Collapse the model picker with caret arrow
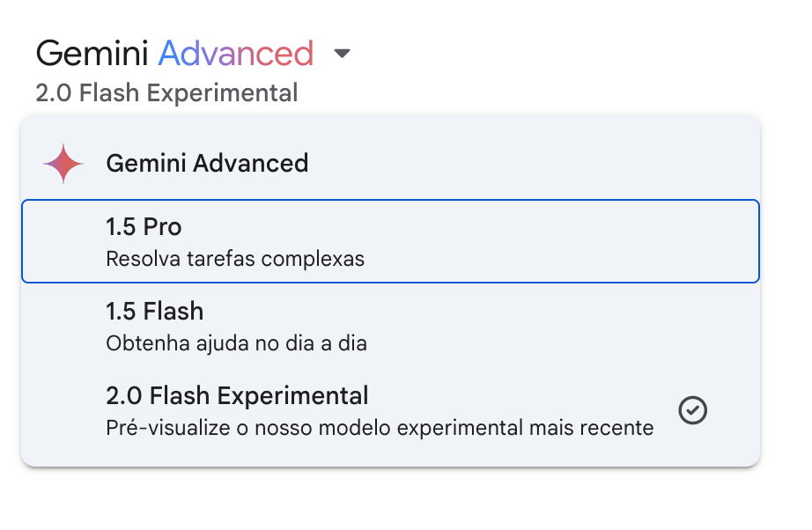The height and width of the screenshot is (530, 812). click(342, 54)
